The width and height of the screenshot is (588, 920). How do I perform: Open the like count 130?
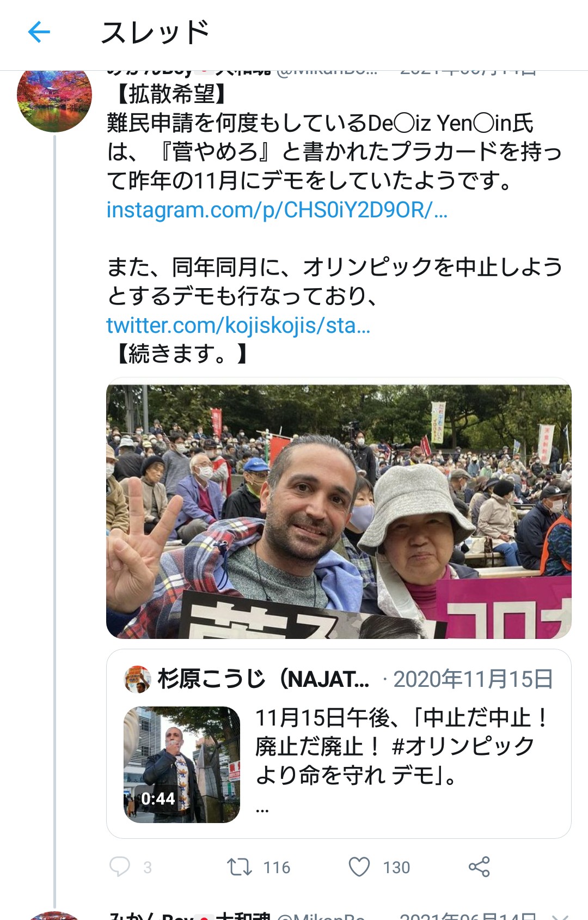tap(396, 867)
